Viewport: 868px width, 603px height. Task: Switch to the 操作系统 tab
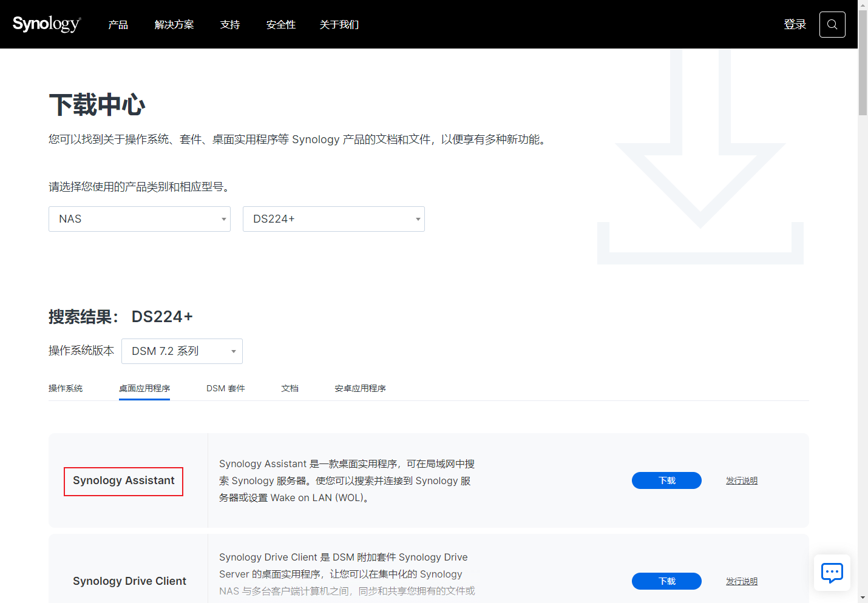tap(65, 388)
